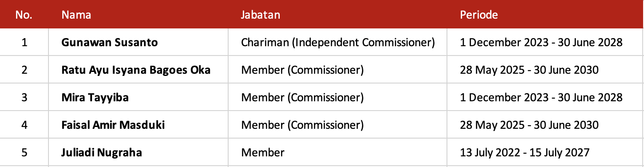
Task: Click the 'No.' column header
Action: click(x=24, y=15)
